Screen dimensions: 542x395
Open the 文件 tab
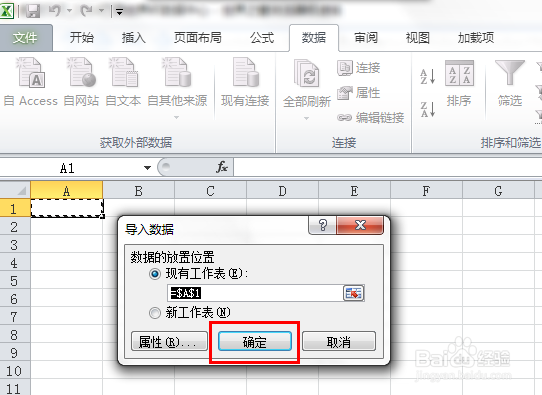coord(25,37)
